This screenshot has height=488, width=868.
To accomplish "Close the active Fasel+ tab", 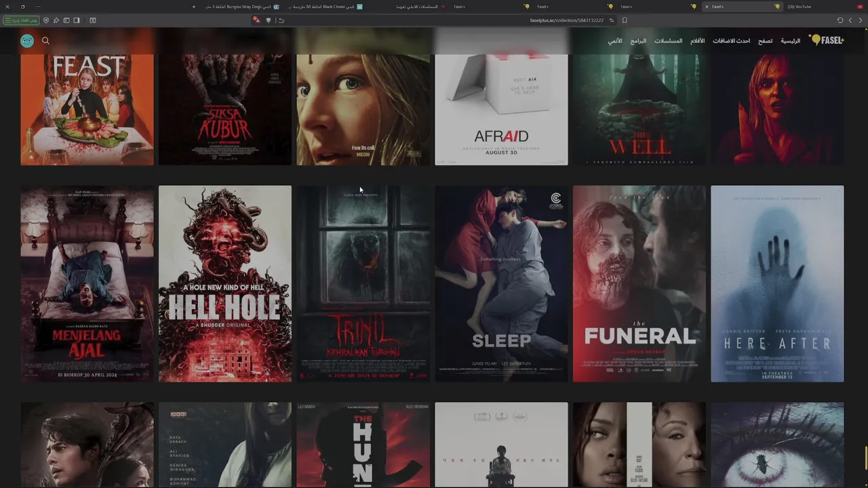I will [707, 7].
